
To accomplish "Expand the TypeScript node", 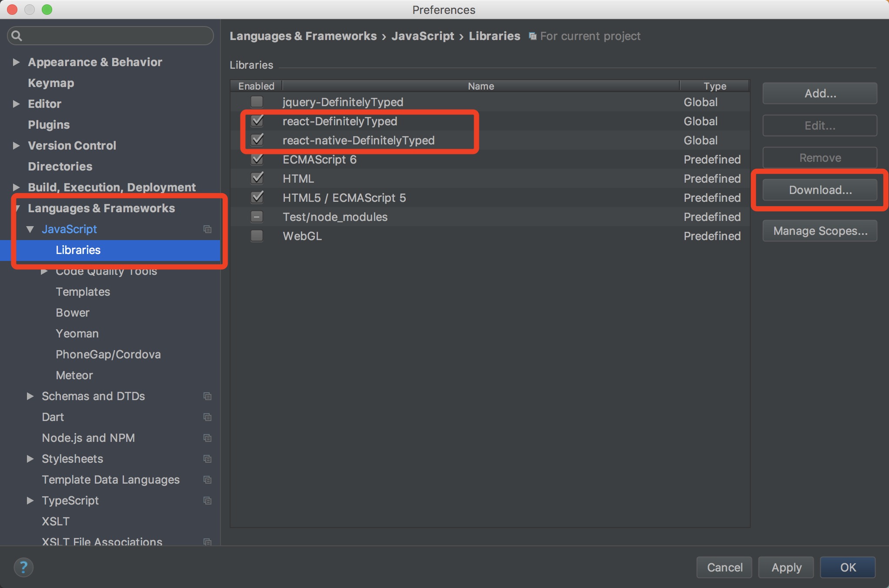I will coord(30,501).
